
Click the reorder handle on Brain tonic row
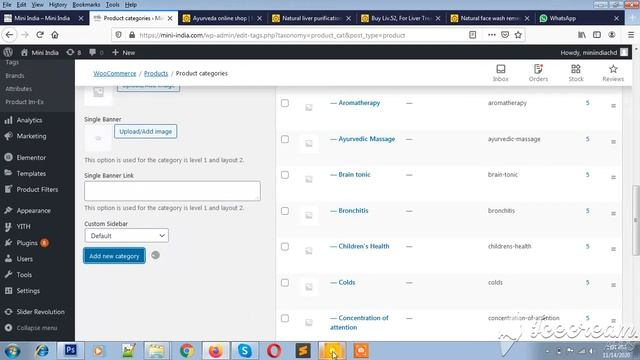pos(613,178)
